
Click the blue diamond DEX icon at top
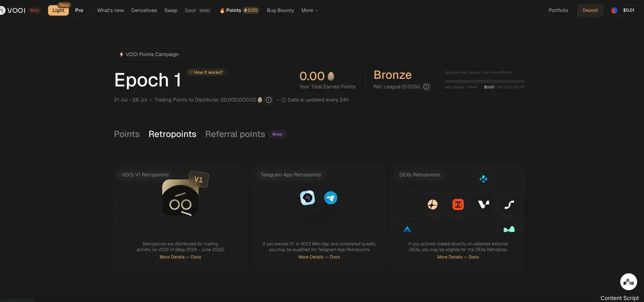pyautogui.click(x=484, y=179)
